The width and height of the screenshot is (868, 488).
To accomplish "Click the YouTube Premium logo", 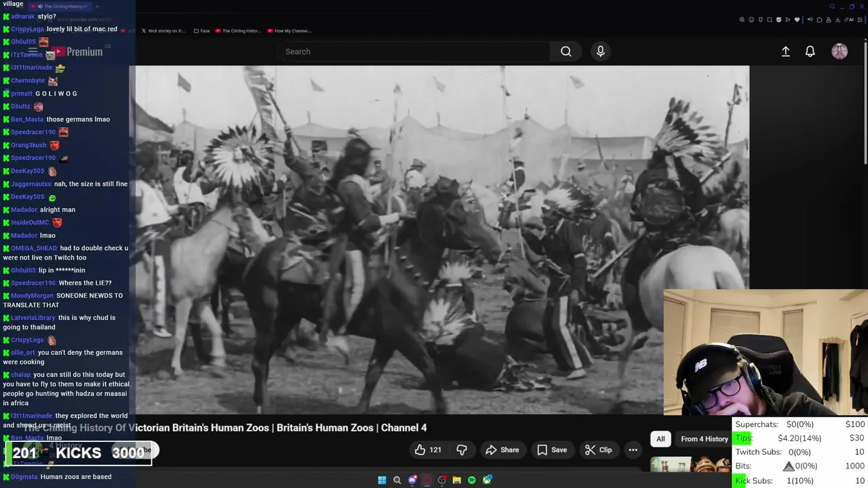I will 76,52.
